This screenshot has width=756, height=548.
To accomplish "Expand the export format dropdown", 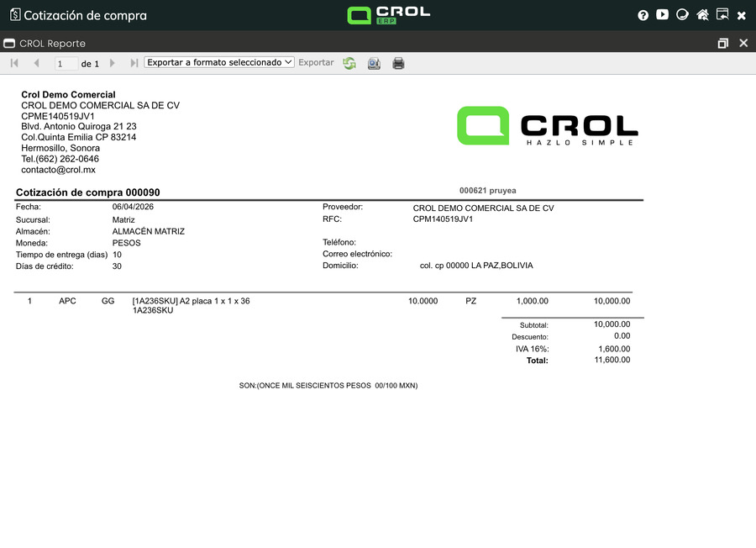I will (219, 62).
